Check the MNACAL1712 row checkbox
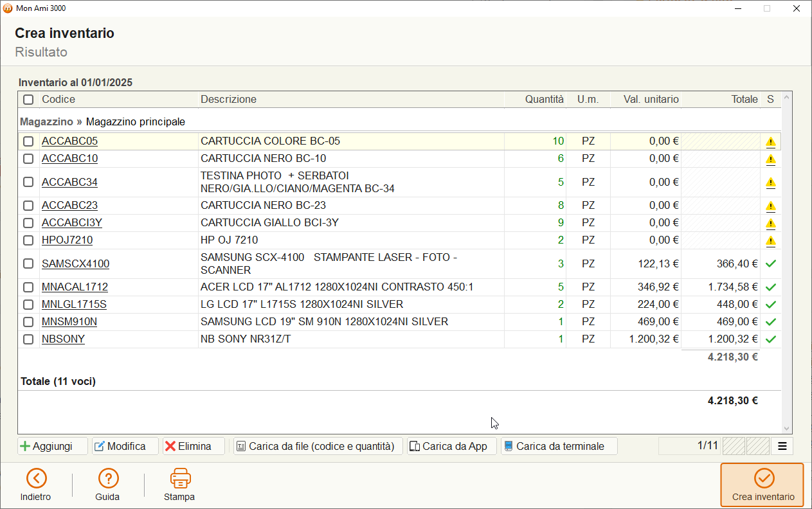The image size is (812, 509). point(28,287)
